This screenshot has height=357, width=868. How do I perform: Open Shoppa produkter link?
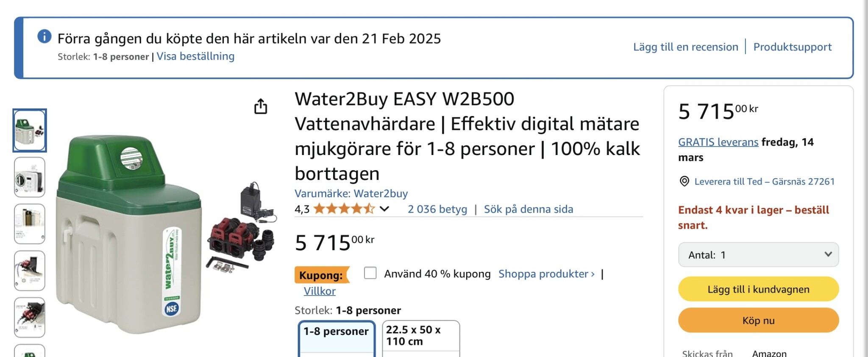546,274
